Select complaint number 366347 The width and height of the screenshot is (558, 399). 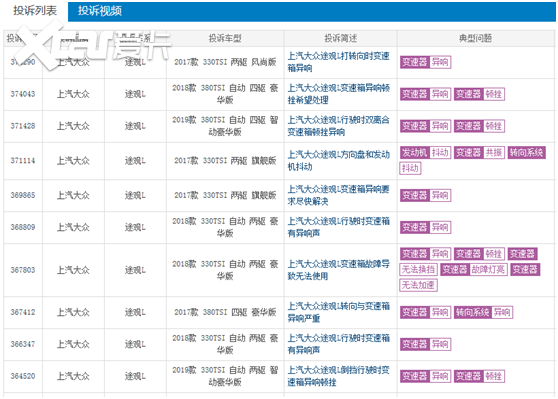pyautogui.click(x=23, y=344)
